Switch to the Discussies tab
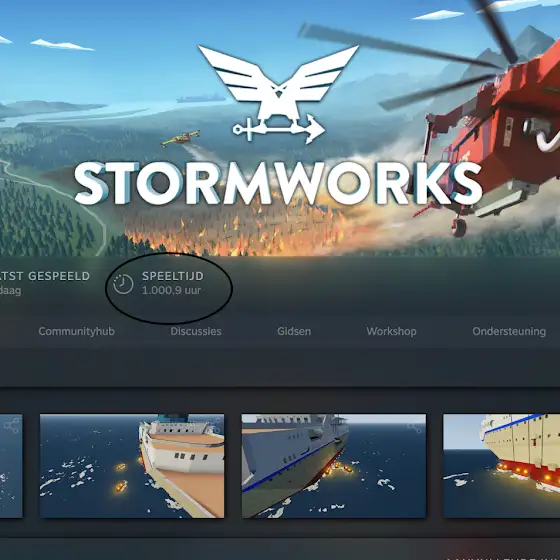 click(x=196, y=331)
